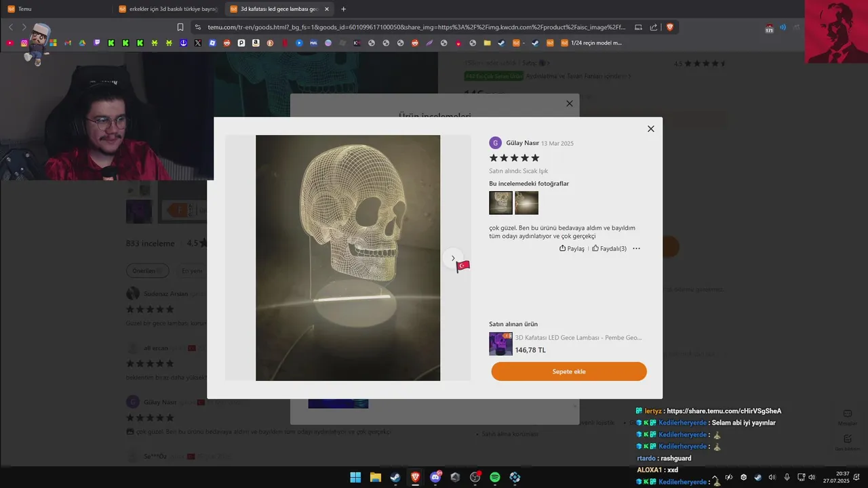Image resolution: width=868 pixels, height=488 pixels.
Task: Close the Ürün incelemeleri dialog behind
Action: 569,104
